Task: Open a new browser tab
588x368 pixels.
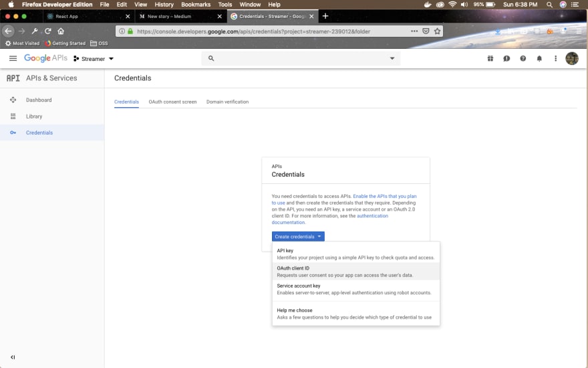Action: pyautogui.click(x=325, y=16)
